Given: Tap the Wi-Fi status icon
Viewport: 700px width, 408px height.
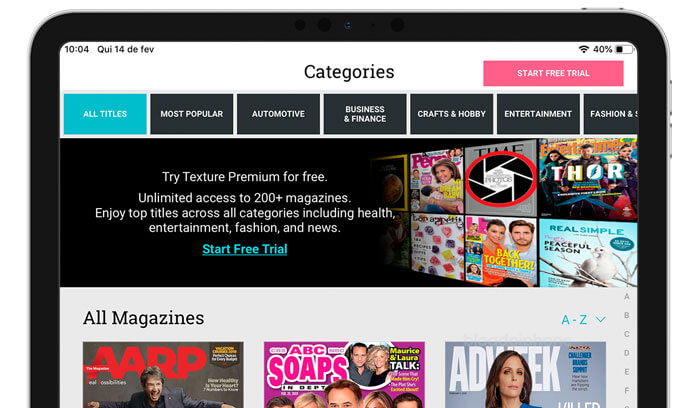Looking at the screenshot, I should coord(583,49).
